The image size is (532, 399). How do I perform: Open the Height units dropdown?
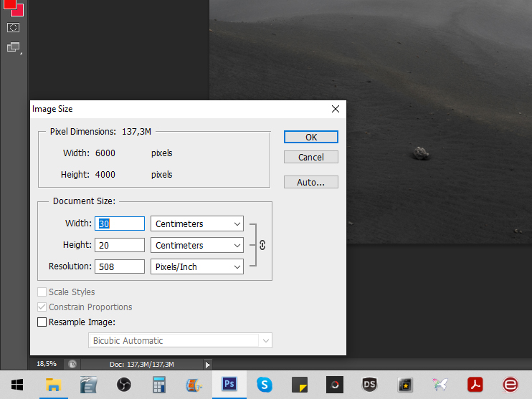click(197, 245)
